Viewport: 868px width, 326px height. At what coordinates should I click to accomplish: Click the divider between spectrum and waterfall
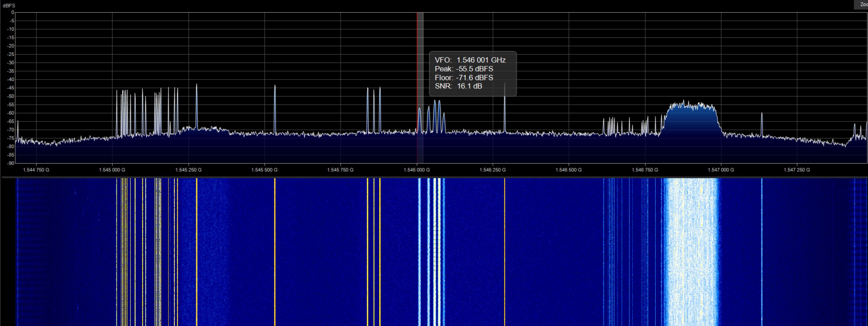pos(434,177)
